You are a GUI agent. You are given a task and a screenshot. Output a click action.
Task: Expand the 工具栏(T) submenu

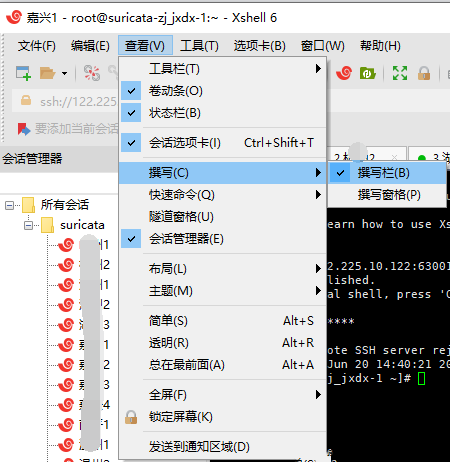222,69
